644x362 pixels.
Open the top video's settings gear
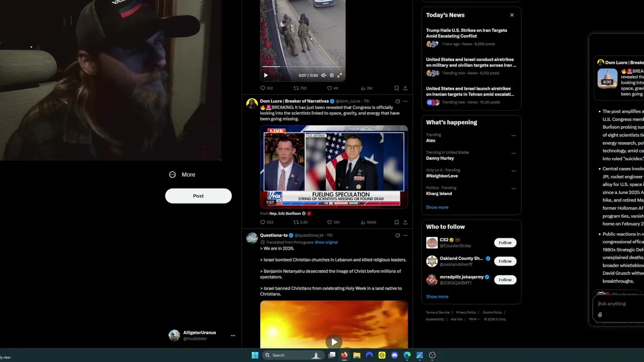[x=332, y=75]
